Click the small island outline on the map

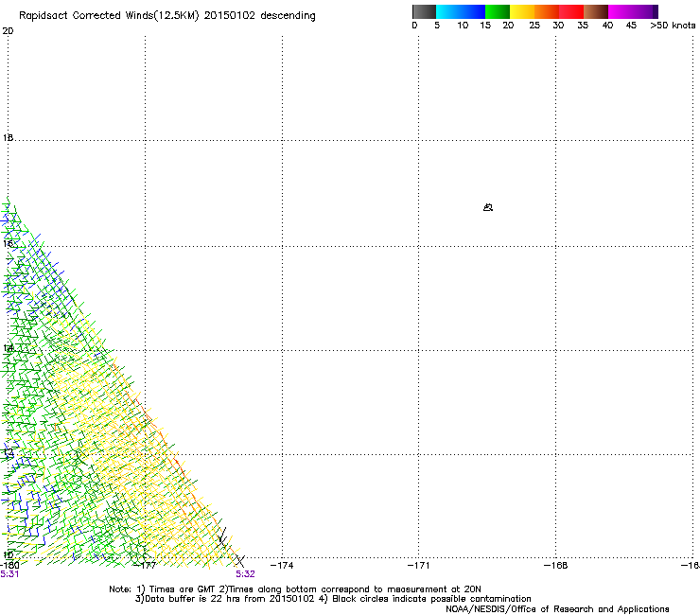point(488,207)
